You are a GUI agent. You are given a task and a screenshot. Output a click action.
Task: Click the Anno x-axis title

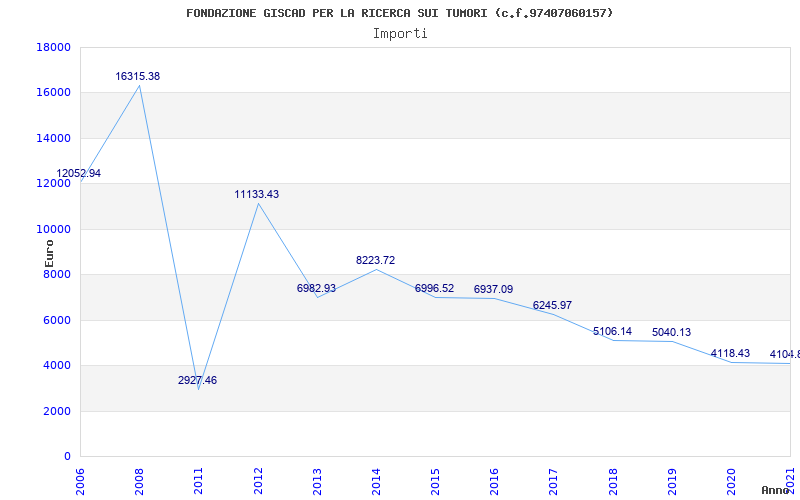[776, 490]
